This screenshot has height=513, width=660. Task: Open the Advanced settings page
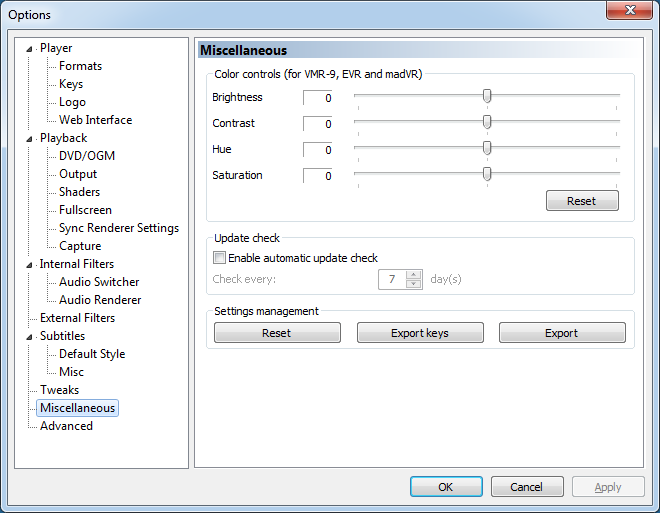click(x=66, y=426)
